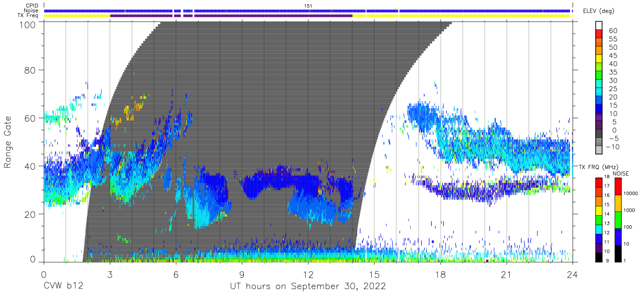
Task: Click hour tick 12 on the UT axis
Action: 308,274
